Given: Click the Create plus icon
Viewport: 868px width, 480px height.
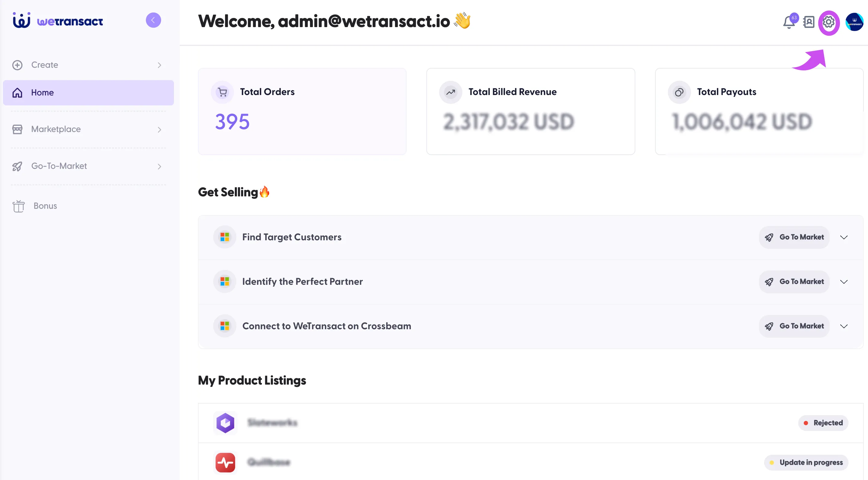Looking at the screenshot, I should (x=17, y=65).
